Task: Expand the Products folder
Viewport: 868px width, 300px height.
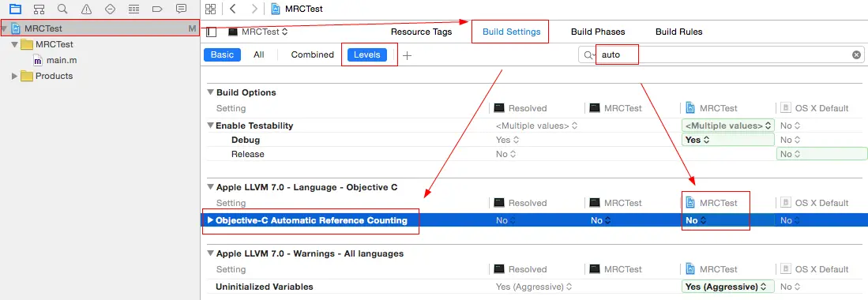Action: (15, 76)
